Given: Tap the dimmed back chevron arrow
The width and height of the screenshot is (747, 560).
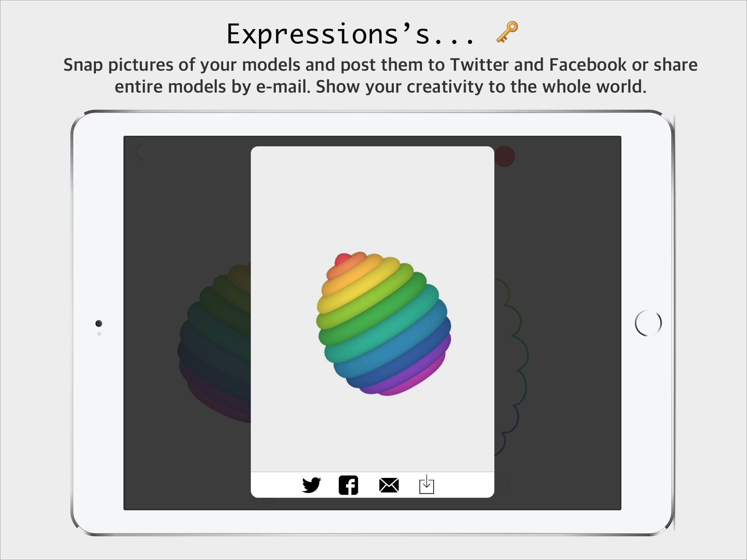Looking at the screenshot, I should point(138,152).
